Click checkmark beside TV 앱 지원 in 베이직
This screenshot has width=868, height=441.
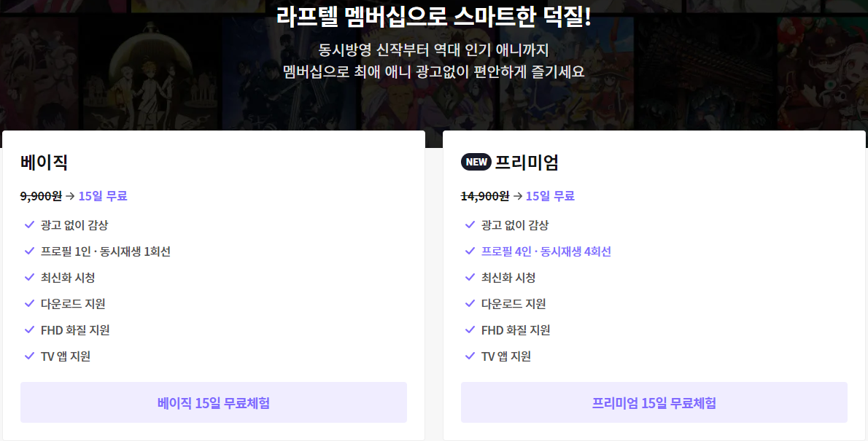click(30, 356)
